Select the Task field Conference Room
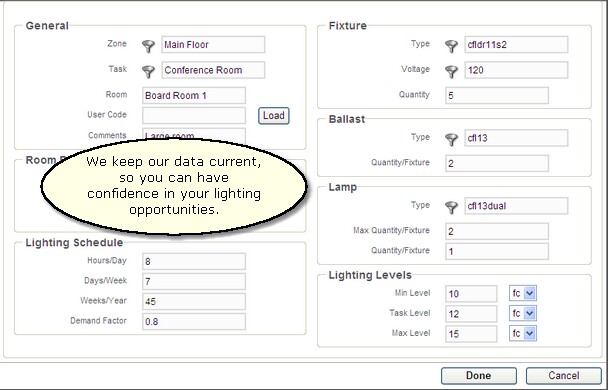Viewport: 608px width, 390px height. pos(213,70)
